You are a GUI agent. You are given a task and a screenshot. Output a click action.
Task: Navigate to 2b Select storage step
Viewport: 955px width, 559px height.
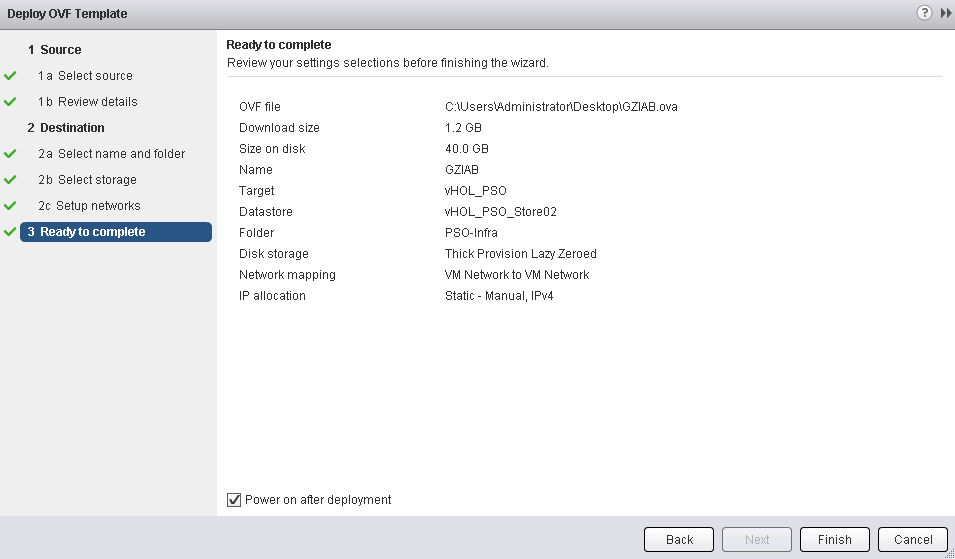click(x=97, y=180)
